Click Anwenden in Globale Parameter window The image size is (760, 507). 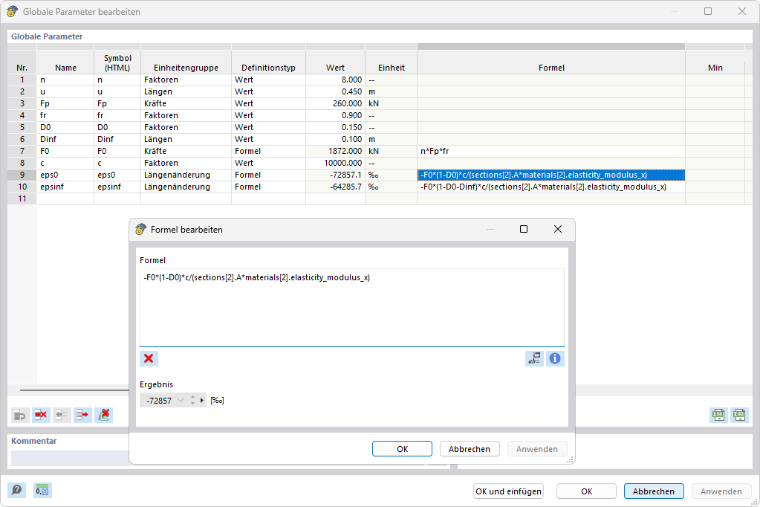click(x=721, y=491)
